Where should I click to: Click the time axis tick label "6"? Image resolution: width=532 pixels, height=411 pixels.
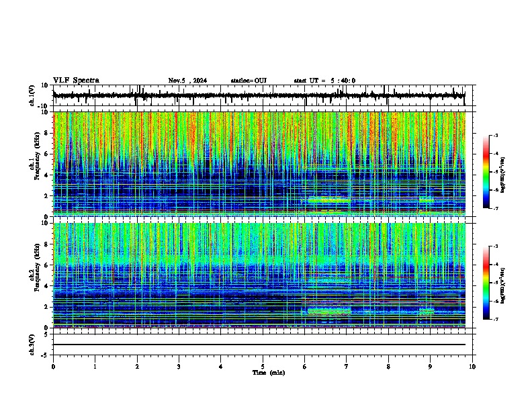pos(305,367)
